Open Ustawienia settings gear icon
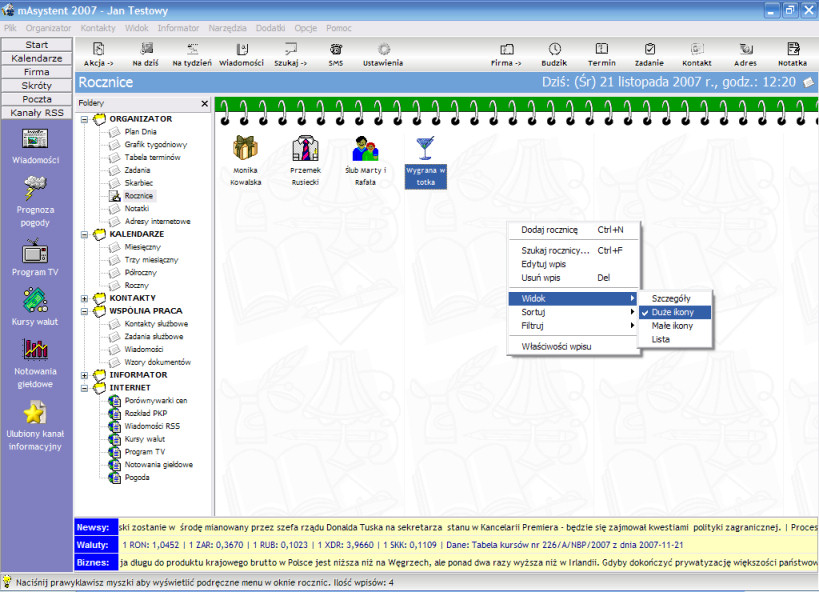819x592 pixels. pyautogui.click(x=383, y=54)
